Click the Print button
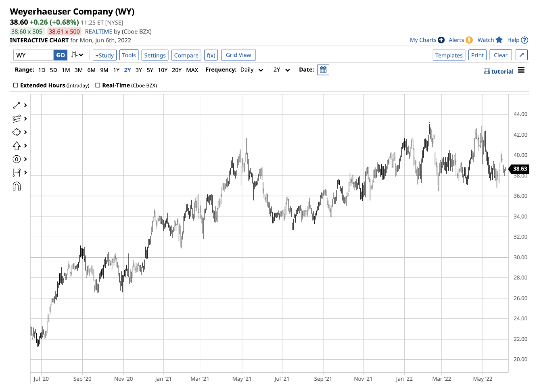Viewport: 560px width, 392px height. tap(478, 55)
